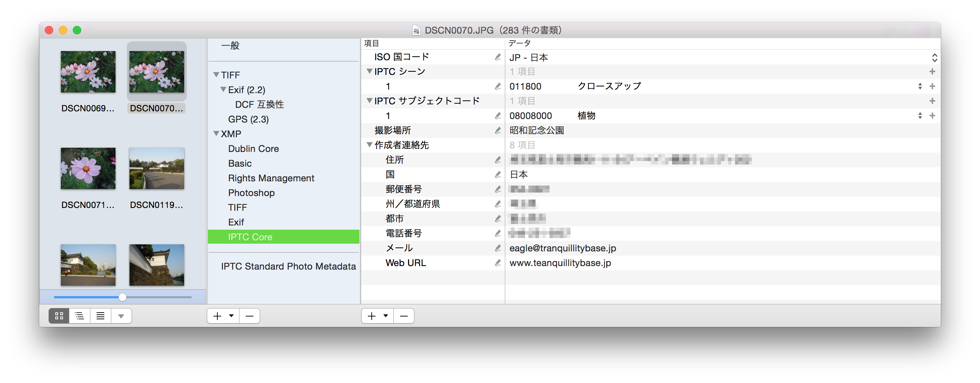Select Basic under XMP
This screenshot has width=980, height=383.
point(240,163)
